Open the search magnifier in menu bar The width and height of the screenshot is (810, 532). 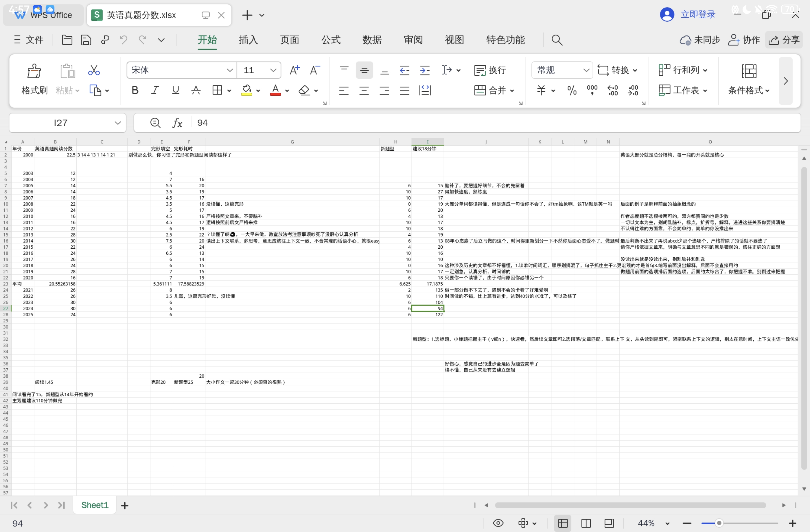tap(557, 40)
